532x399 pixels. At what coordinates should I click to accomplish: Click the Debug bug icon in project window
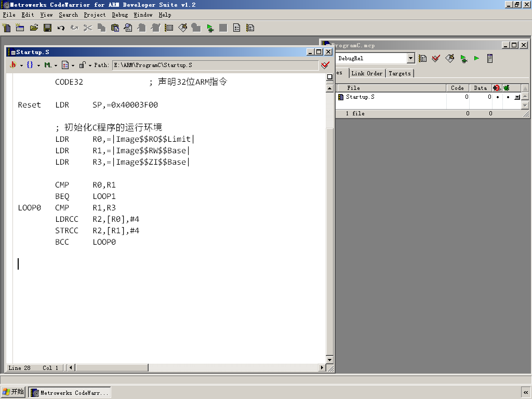coord(464,59)
